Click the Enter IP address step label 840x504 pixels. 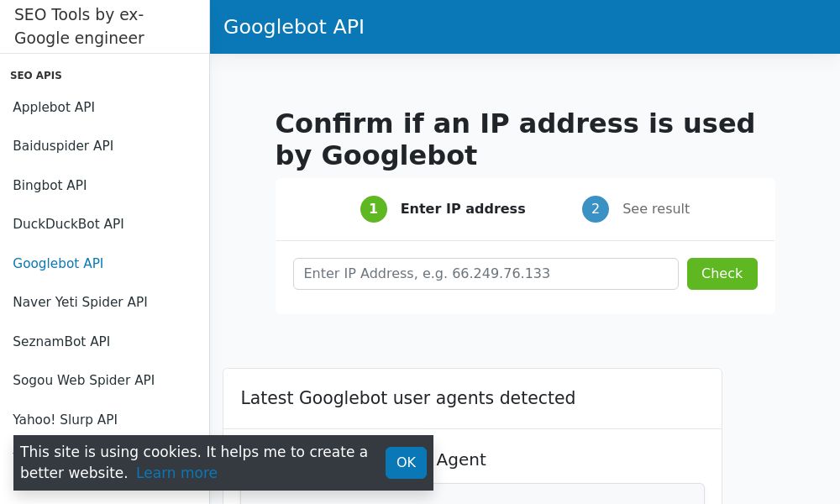(463, 209)
